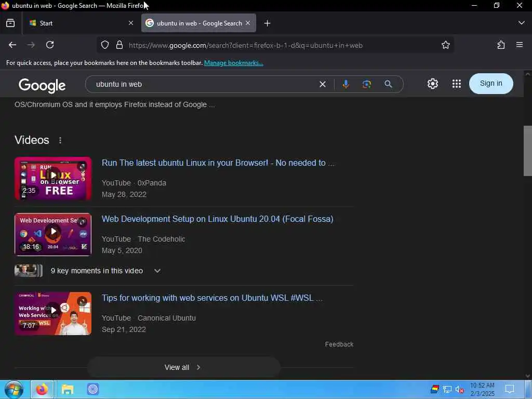
Task: Play the Web Development Setup thumbnail
Action: click(x=53, y=234)
